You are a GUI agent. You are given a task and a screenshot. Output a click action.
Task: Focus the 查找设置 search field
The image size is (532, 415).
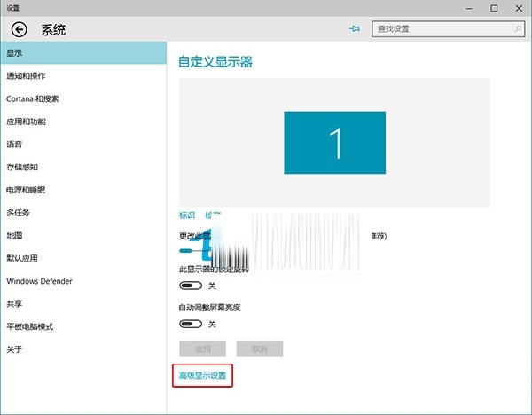448,29
